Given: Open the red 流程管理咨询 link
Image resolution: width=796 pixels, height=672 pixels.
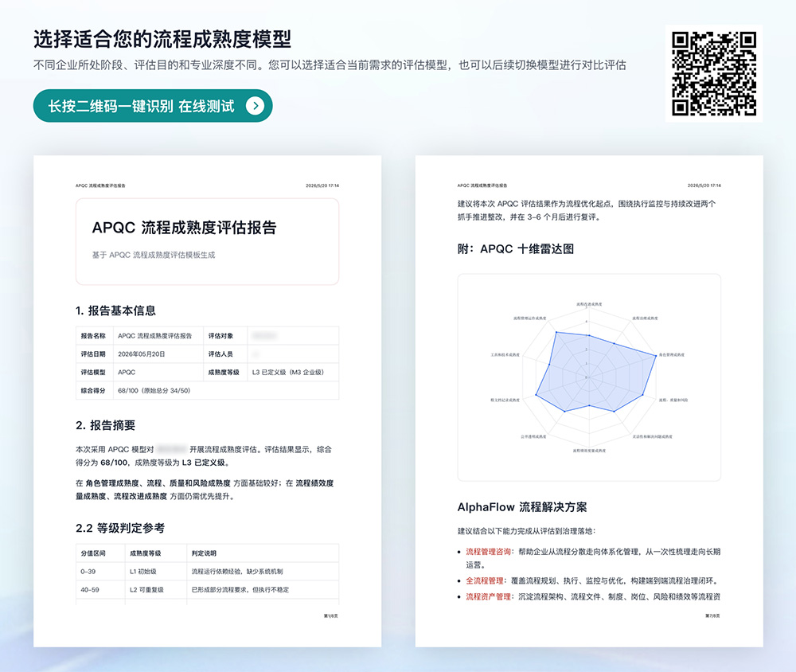Looking at the screenshot, I should [x=489, y=552].
